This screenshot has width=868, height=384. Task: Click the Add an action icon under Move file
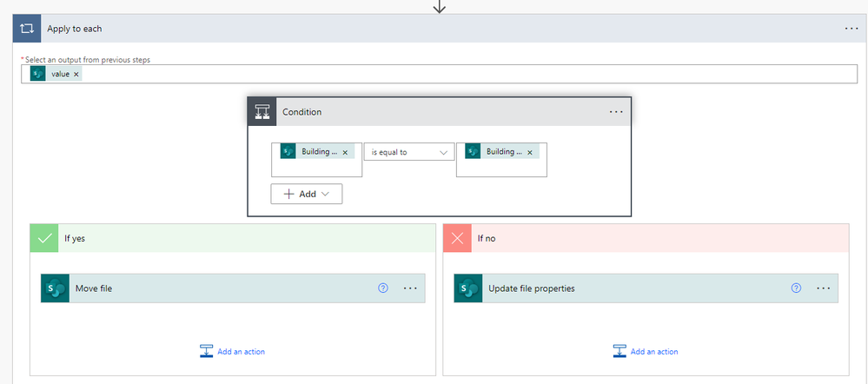[207, 351]
